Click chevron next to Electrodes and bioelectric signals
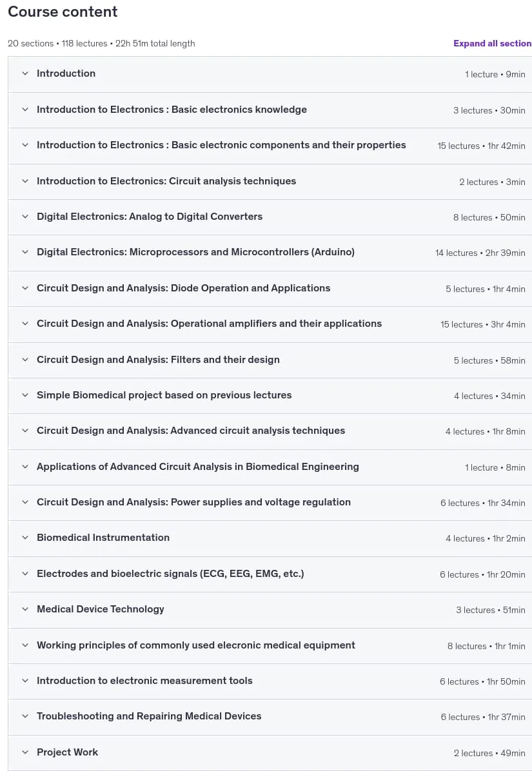532x771 pixels. coord(25,574)
